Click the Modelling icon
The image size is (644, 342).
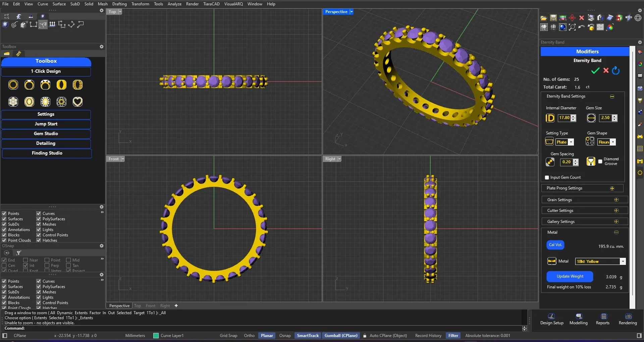point(579,316)
